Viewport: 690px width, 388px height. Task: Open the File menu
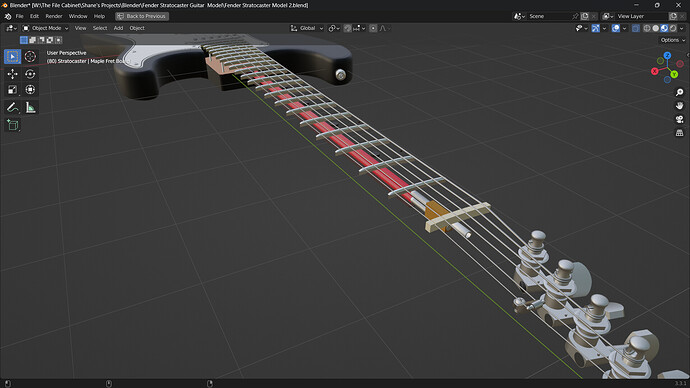pos(19,16)
